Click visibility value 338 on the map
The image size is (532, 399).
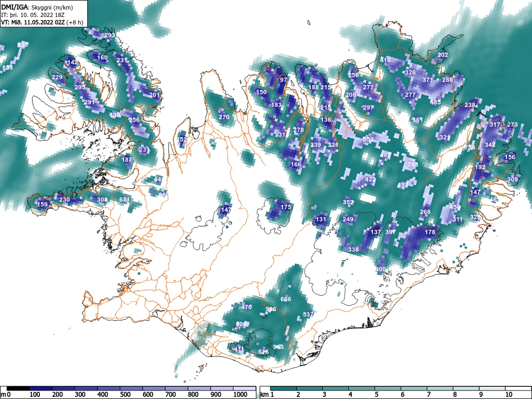[x=353, y=250]
